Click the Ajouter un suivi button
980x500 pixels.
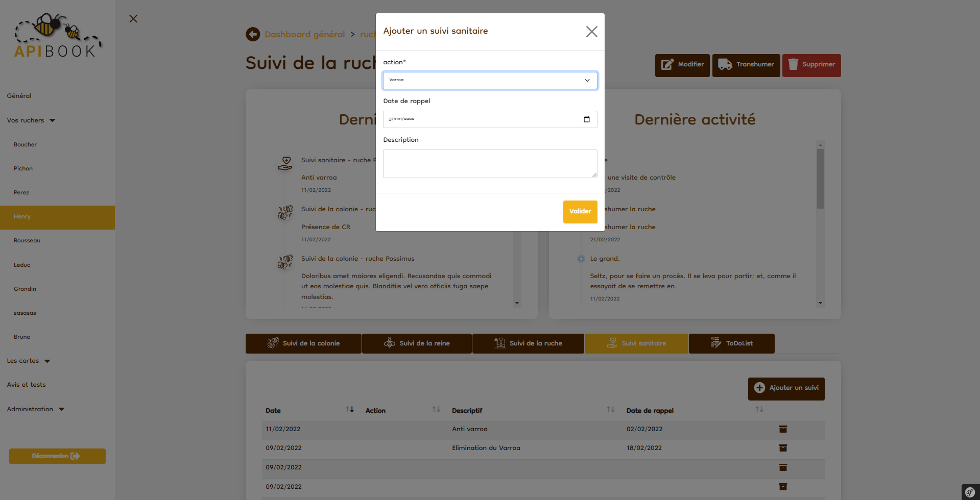click(786, 388)
